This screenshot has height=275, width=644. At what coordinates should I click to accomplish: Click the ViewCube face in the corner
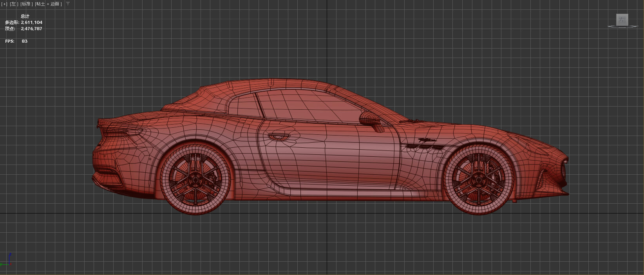pyautogui.click(x=622, y=20)
